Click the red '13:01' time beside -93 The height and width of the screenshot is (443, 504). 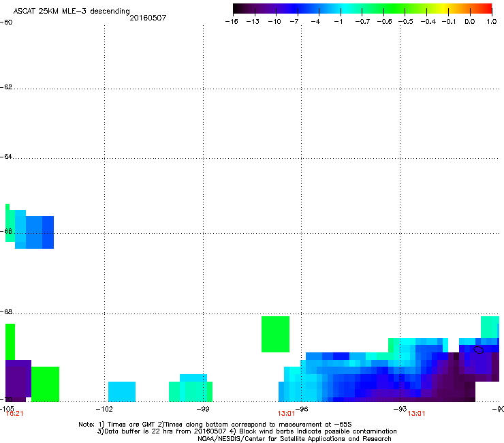(x=417, y=414)
